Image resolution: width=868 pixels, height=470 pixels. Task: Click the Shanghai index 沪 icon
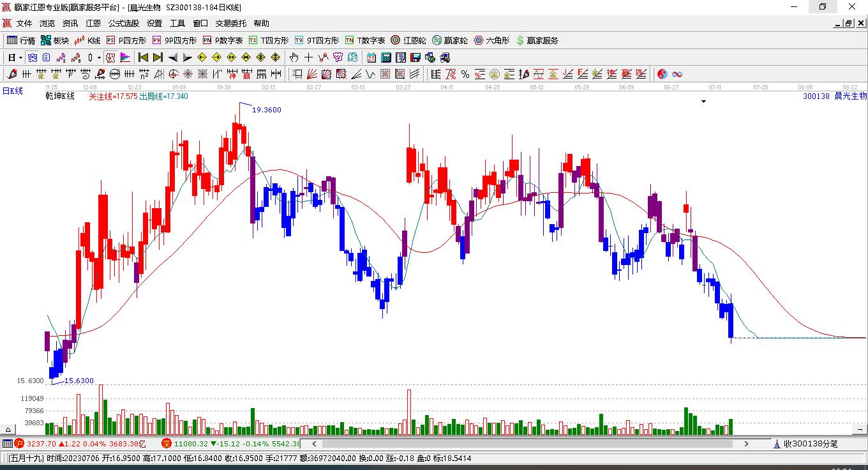tap(19, 443)
